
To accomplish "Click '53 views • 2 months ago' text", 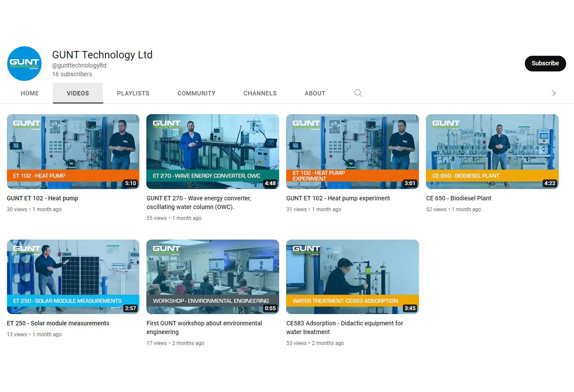I will click(315, 343).
